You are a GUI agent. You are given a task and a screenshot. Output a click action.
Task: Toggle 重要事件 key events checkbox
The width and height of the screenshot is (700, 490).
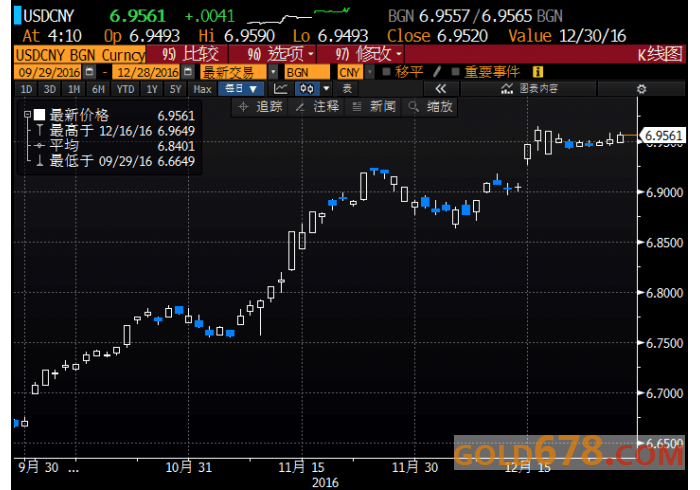click(x=455, y=72)
